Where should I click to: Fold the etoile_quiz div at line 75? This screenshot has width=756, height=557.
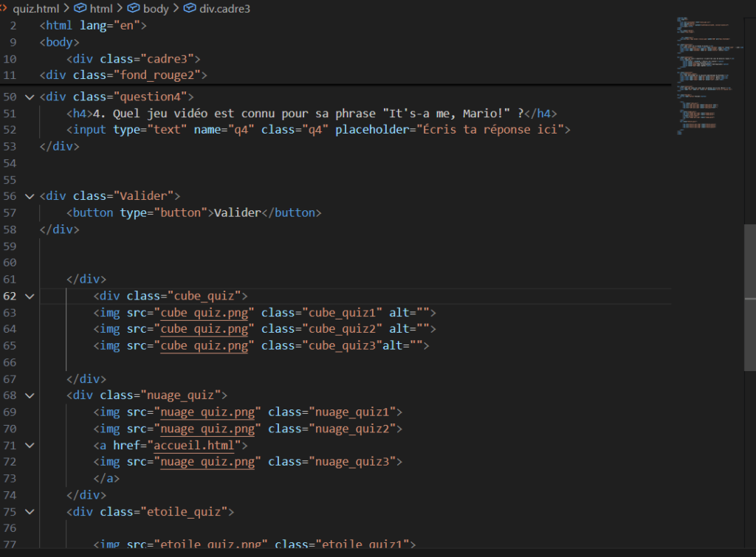pyautogui.click(x=30, y=511)
